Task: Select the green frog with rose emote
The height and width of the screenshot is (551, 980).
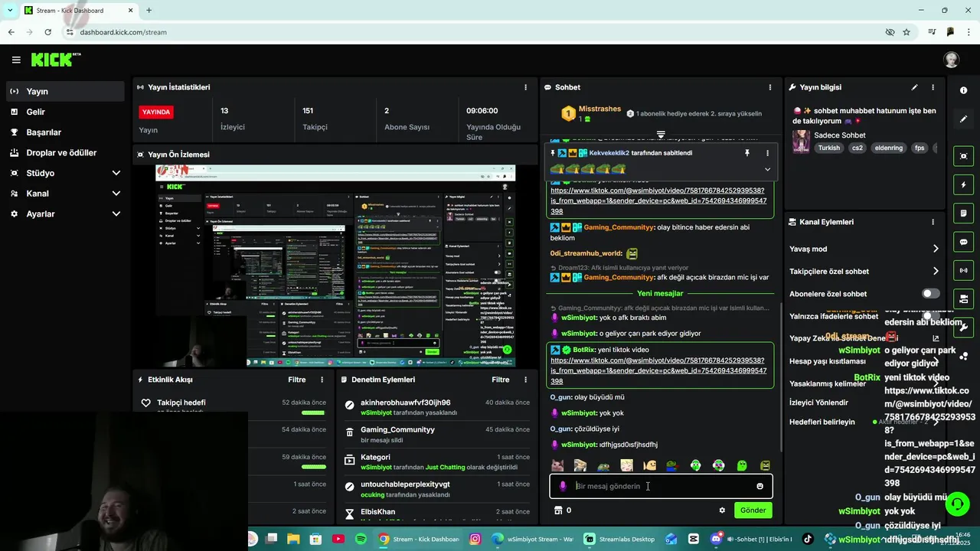Action: click(672, 465)
